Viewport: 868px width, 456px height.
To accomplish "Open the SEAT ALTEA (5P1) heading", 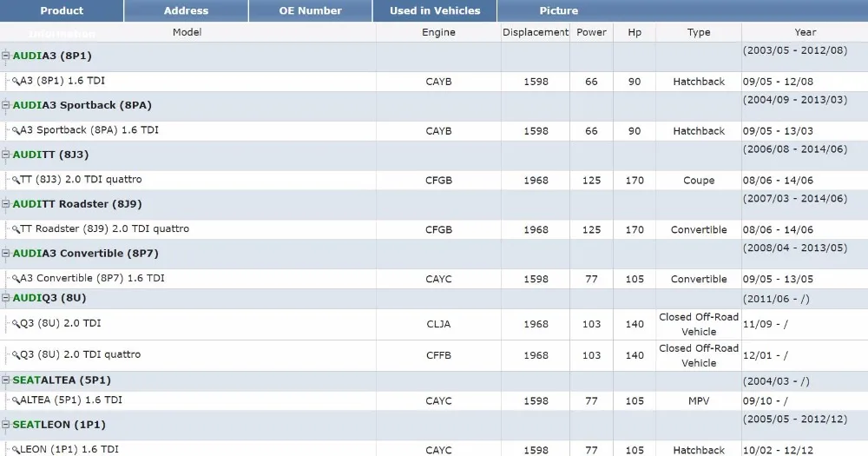I will (62, 380).
